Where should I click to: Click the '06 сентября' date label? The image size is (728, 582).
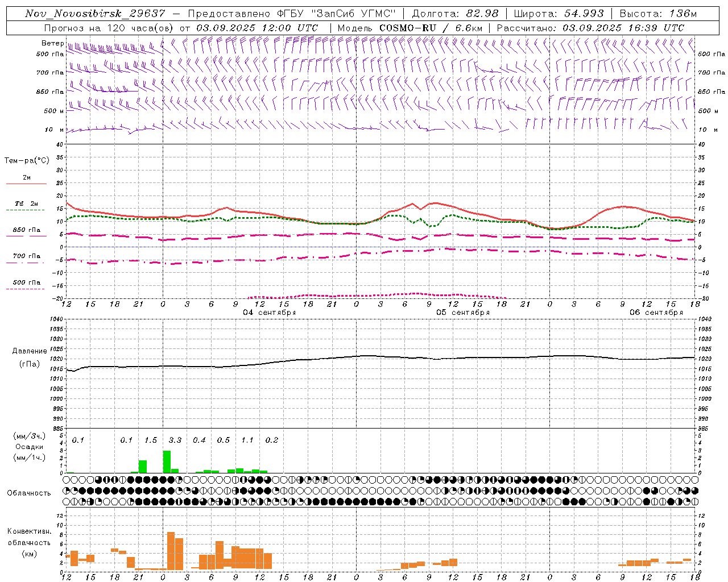click(x=656, y=313)
